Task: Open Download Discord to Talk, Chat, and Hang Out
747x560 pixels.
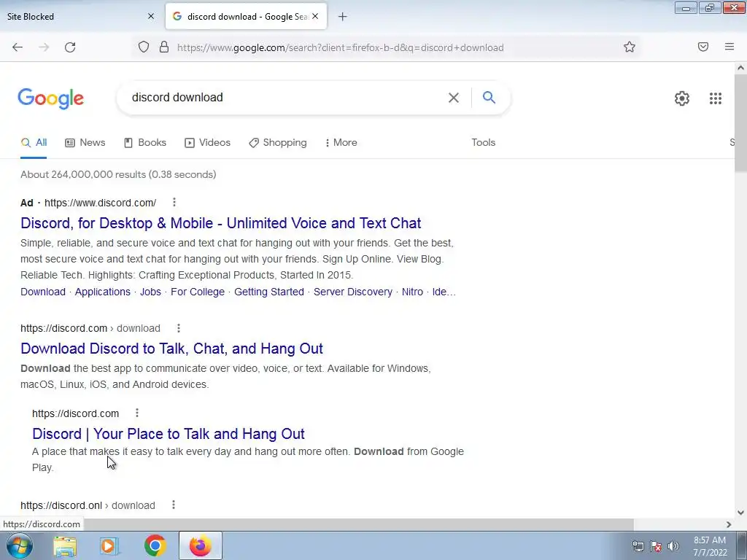Action: click(171, 349)
